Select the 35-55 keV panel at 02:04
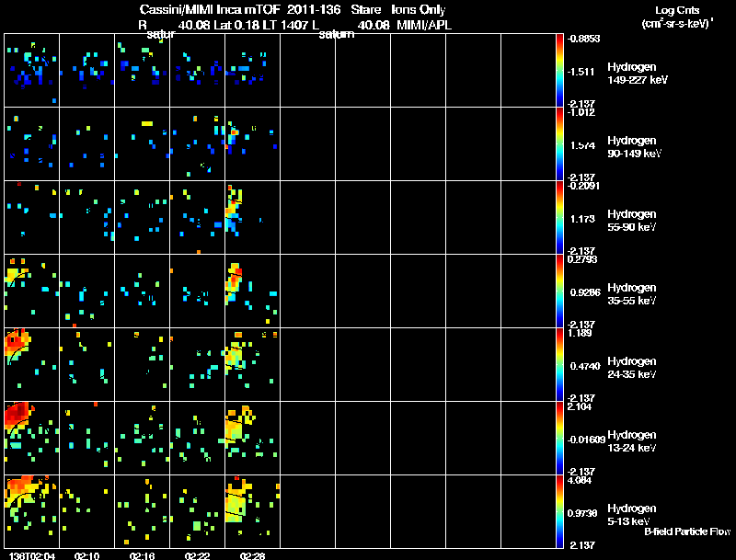This screenshot has height=560, width=736. [32, 291]
